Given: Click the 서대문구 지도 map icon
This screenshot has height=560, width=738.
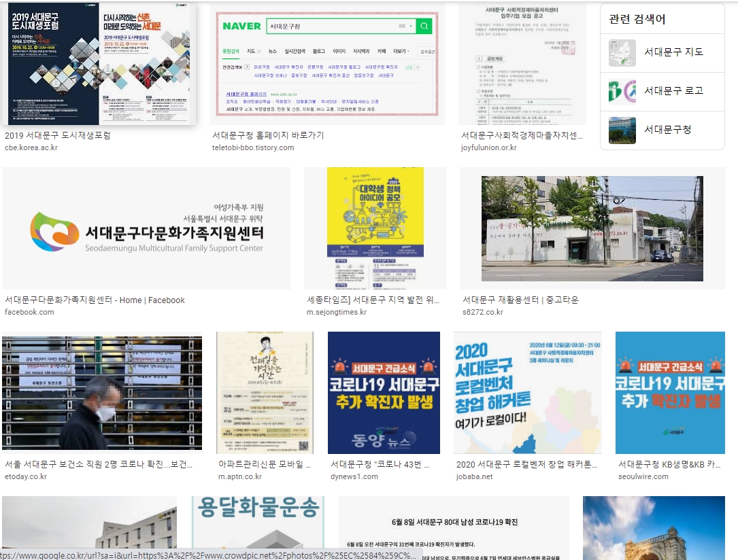Looking at the screenshot, I should [622, 52].
